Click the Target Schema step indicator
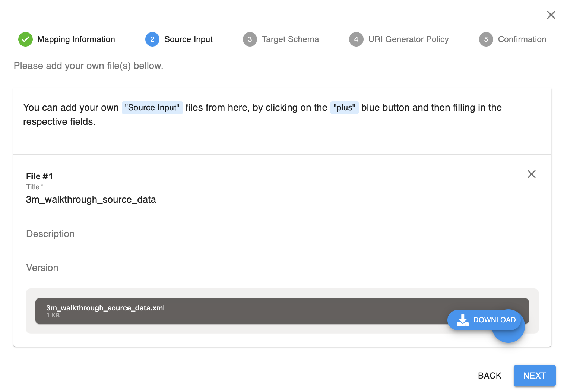This screenshot has width=567, height=392. click(250, 39)
